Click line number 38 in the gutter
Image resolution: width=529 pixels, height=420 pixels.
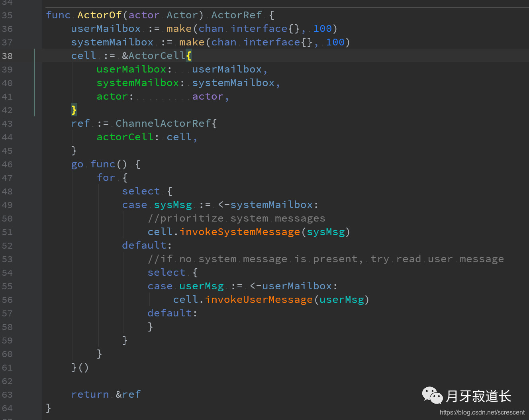click(7, 56)
